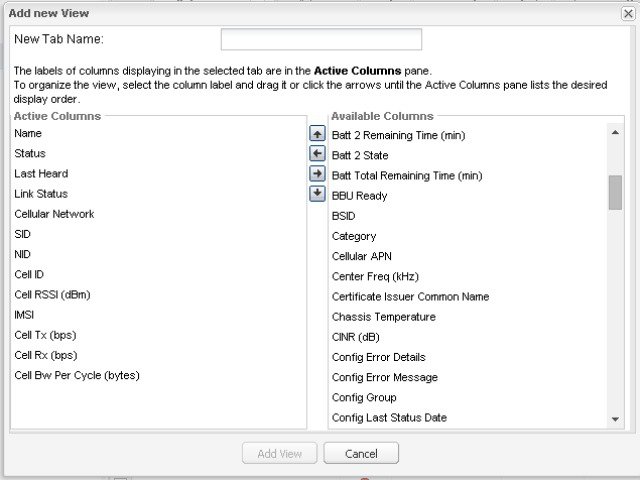This screenshot has height=480, width=640.
Task: Select Cell RSSI (dBm) in Active Columns
Action: tap(53, 294)
